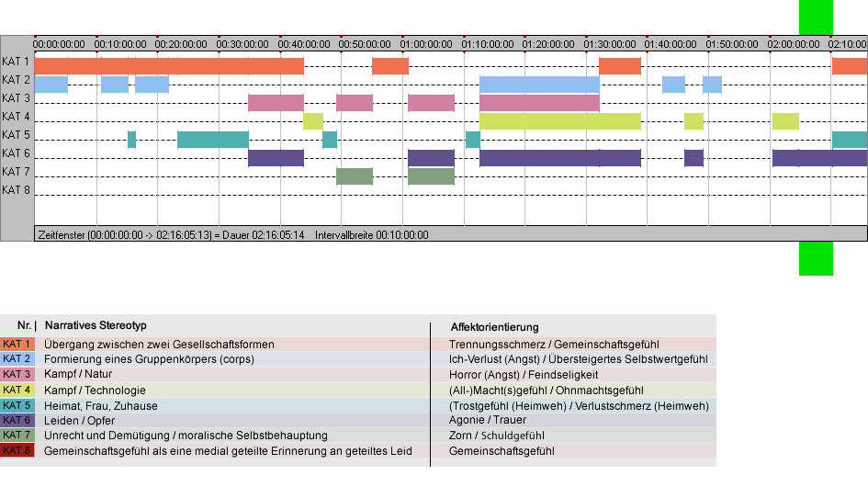Select the KAT 1 row label in the timeline
The height and width of the screenshot is (487, 868).
click(x=16, y=62)
